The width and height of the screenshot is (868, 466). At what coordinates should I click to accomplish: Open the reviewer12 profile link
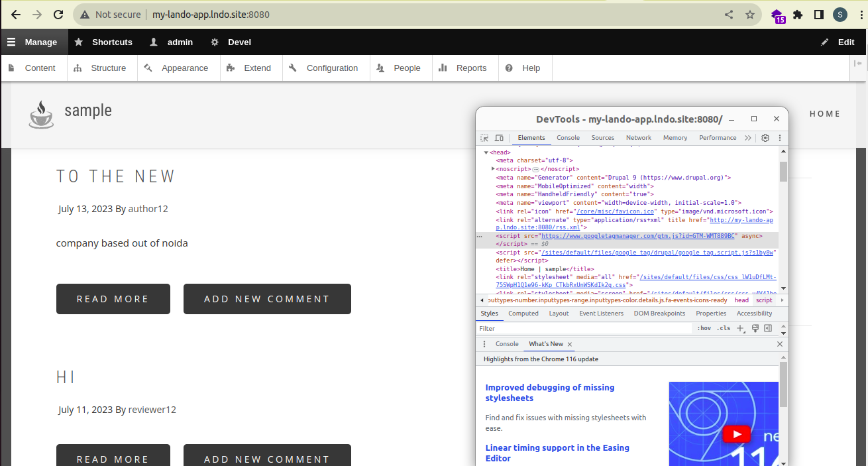[152, 410]
